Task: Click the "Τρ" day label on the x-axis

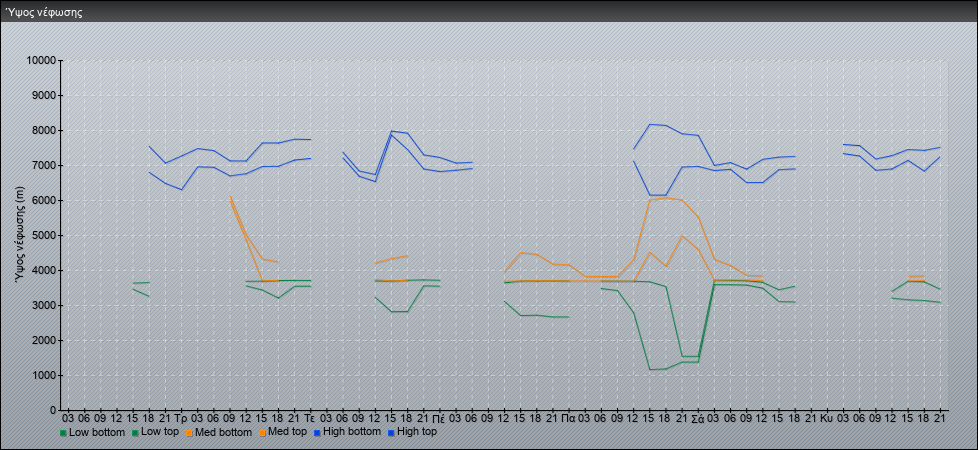Action: click(x=181, y=418)
